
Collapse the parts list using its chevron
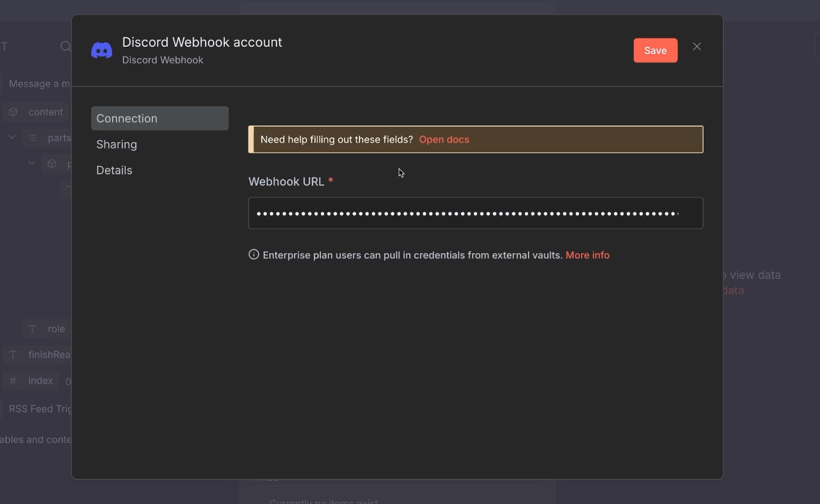pos(12,137)
